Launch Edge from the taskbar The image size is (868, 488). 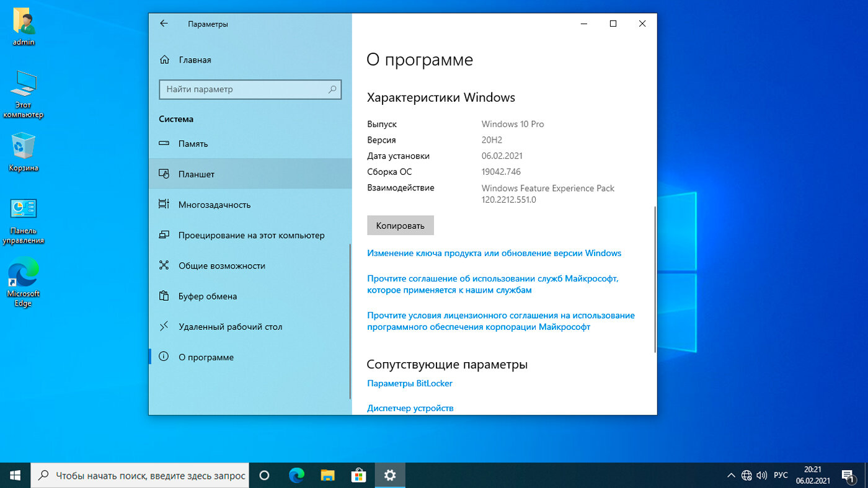[x=297, y=476]
